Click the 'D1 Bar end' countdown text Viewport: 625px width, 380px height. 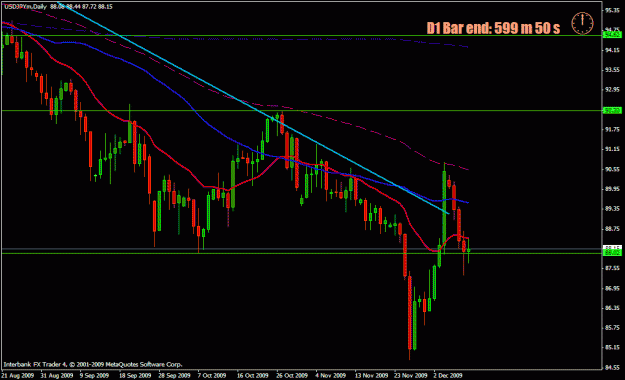coord(493,28)
